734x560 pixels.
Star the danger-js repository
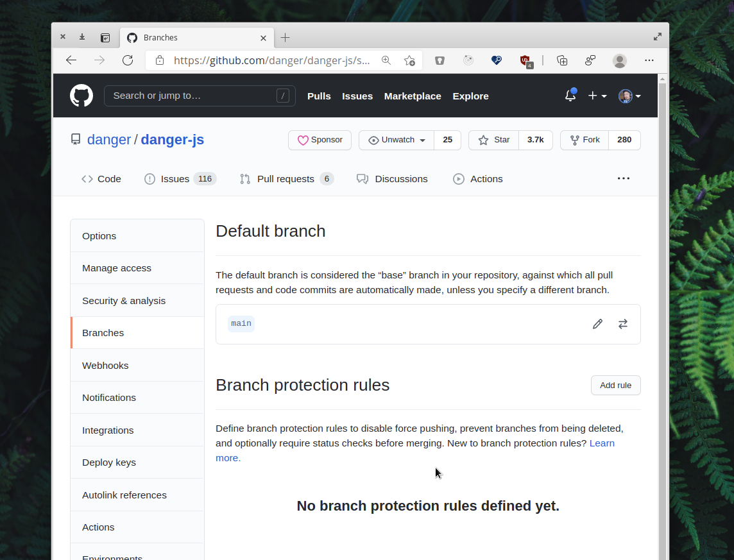(x=493, y=140)
